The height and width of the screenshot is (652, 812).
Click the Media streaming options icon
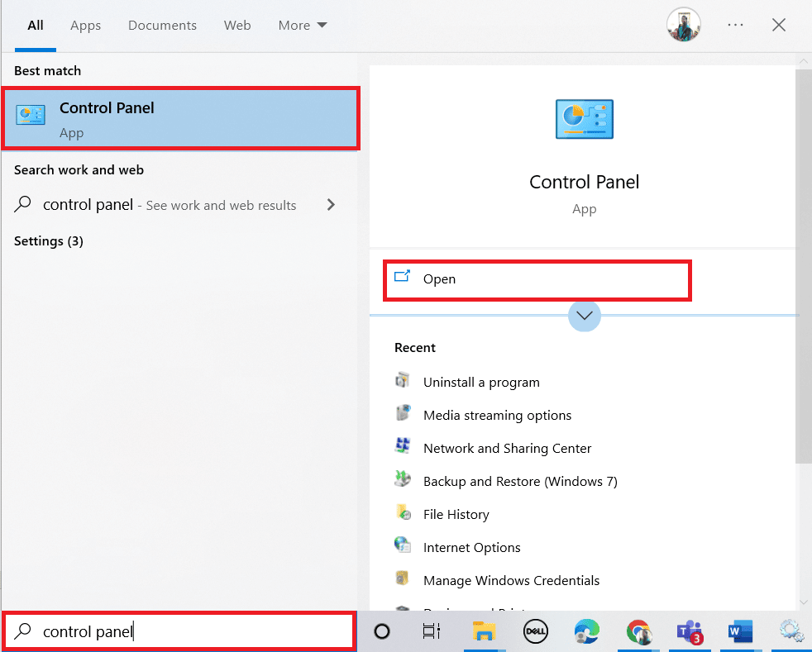pyautogui.click(x=403, y=414)
